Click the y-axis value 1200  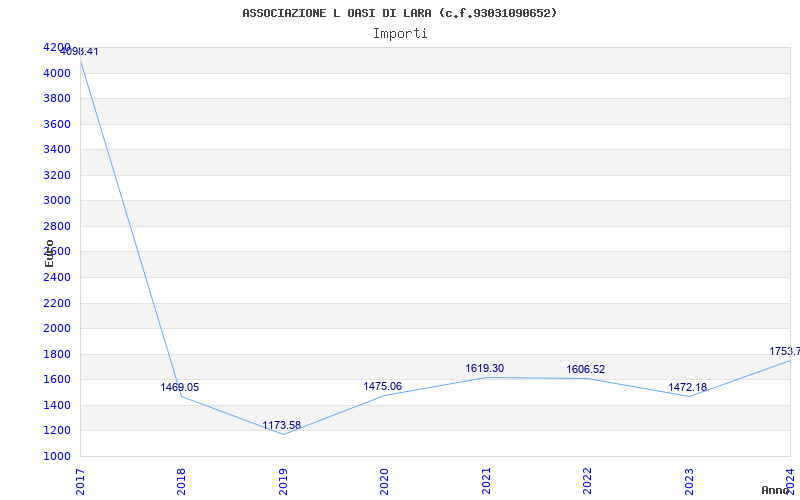tap(57, 431)
